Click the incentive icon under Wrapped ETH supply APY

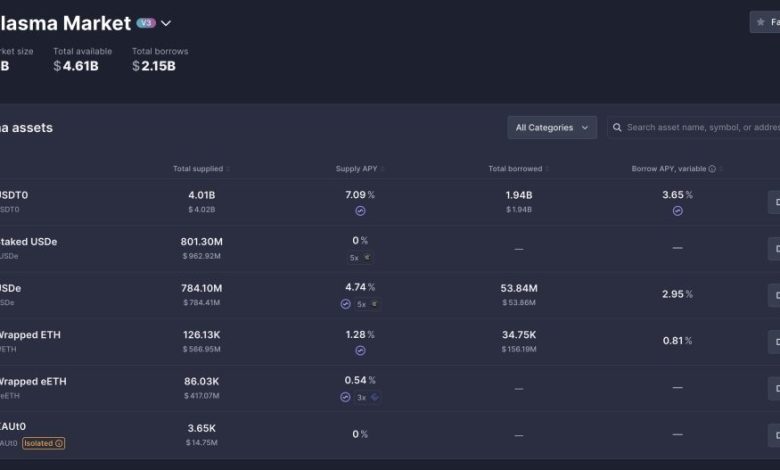(x=360, y=350)
